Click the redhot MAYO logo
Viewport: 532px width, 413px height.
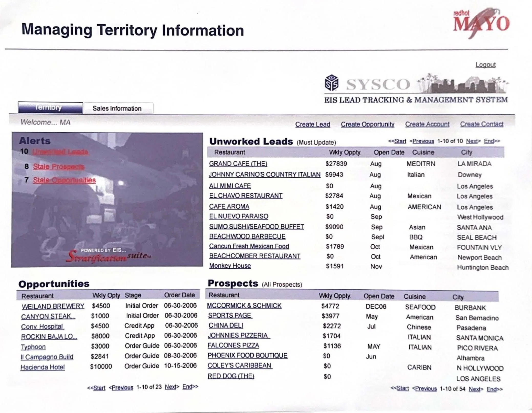point(481,23)
